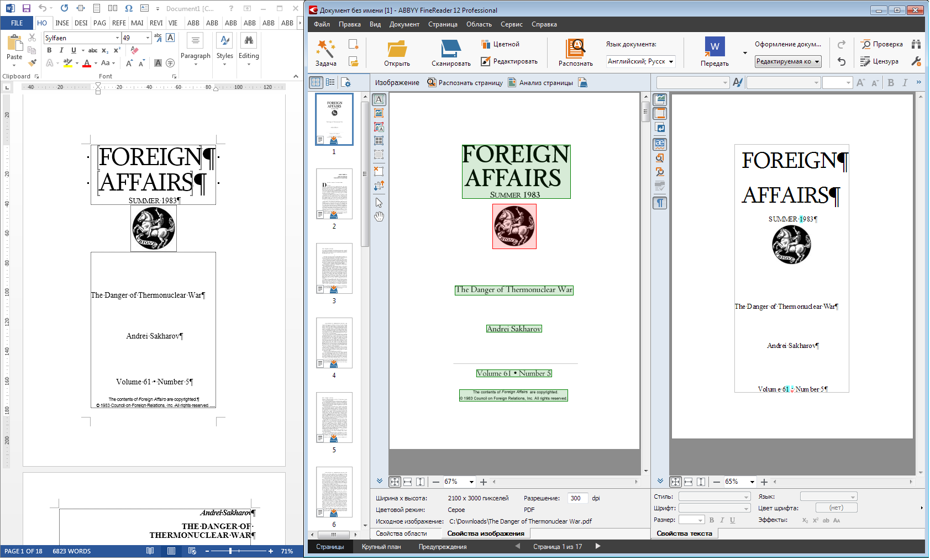Click the resolution field showing 300 dpi
The width and height of the screenshot is (930, 560).
[x=579, y=498]
